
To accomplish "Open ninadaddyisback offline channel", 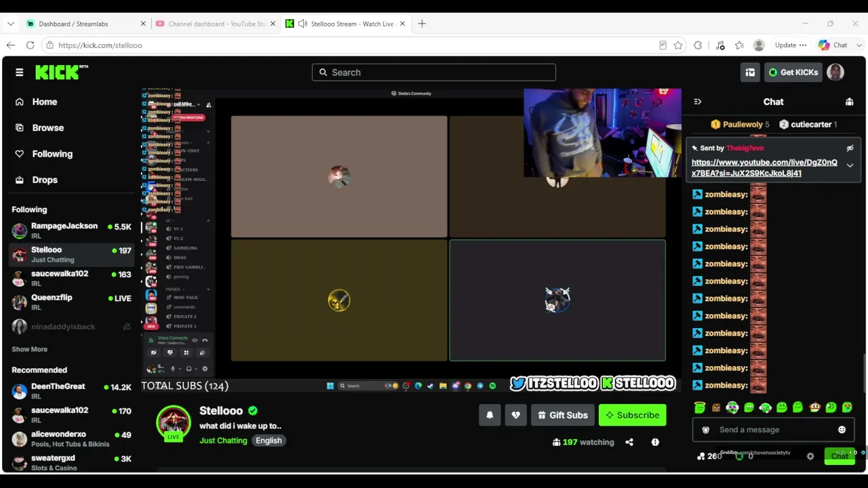I will pyautogui.click(x=71, y=327).
